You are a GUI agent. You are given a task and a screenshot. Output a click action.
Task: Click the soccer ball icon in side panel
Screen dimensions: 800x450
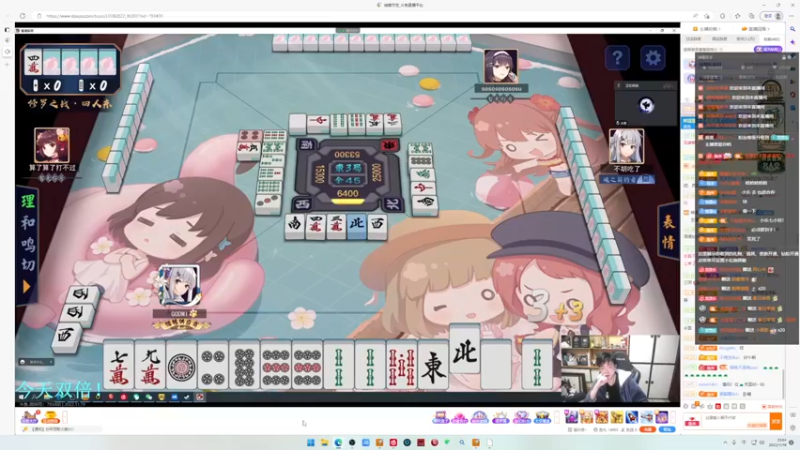[646, 106]
